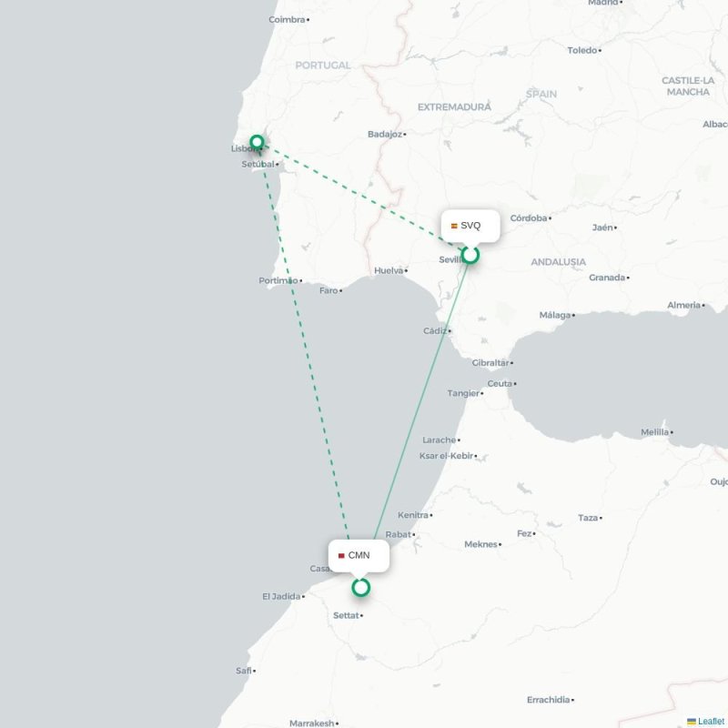Click the Málaga city label
Image resolution: width=728 pixels, height=728 pixels.
click(x=557, y=315)
